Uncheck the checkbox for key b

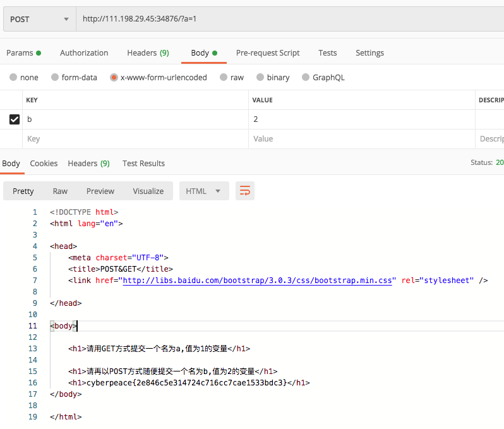[x=15, y=119]
